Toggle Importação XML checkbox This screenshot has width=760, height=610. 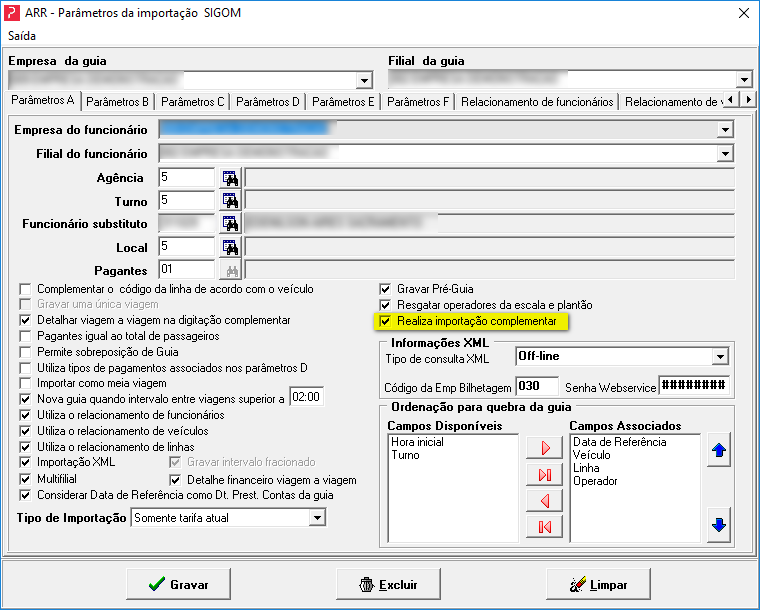[25, 462]
